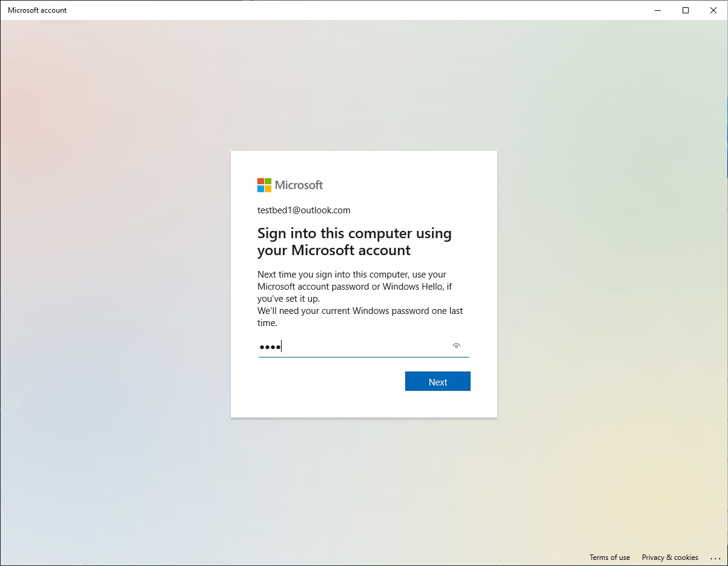This screenshot has height=566, width=728.
Task: Click the blurred background outside the sign-in card
Action: (x=121, y=303)
